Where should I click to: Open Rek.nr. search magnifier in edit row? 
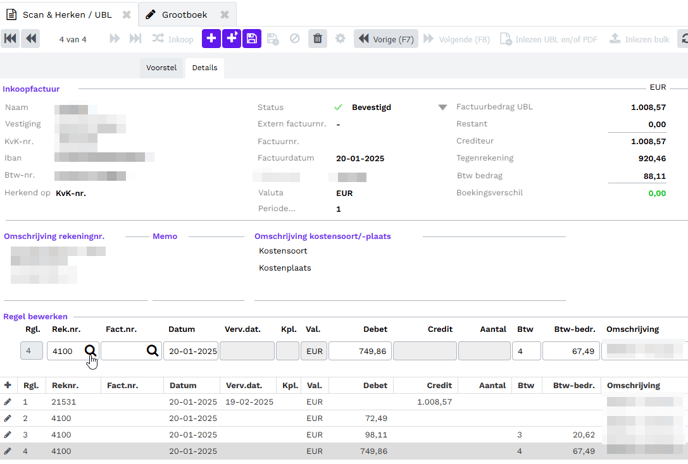90,350
